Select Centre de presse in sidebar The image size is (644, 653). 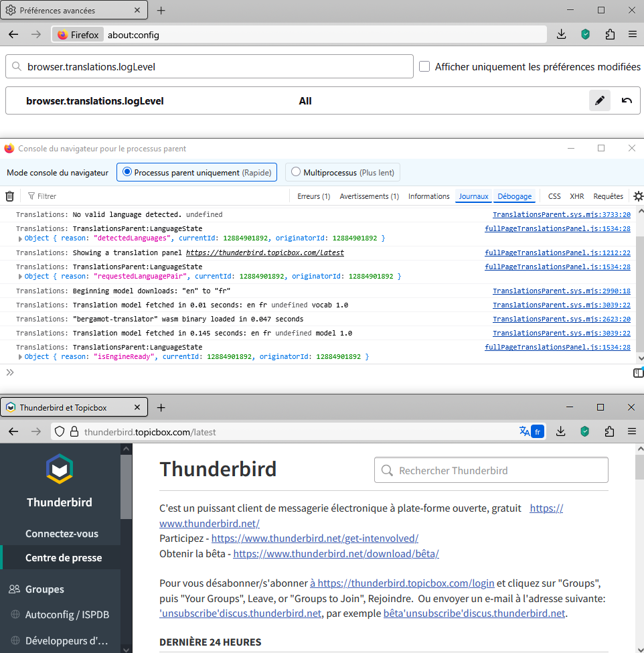pyautogui.click(x=64, y=558)
